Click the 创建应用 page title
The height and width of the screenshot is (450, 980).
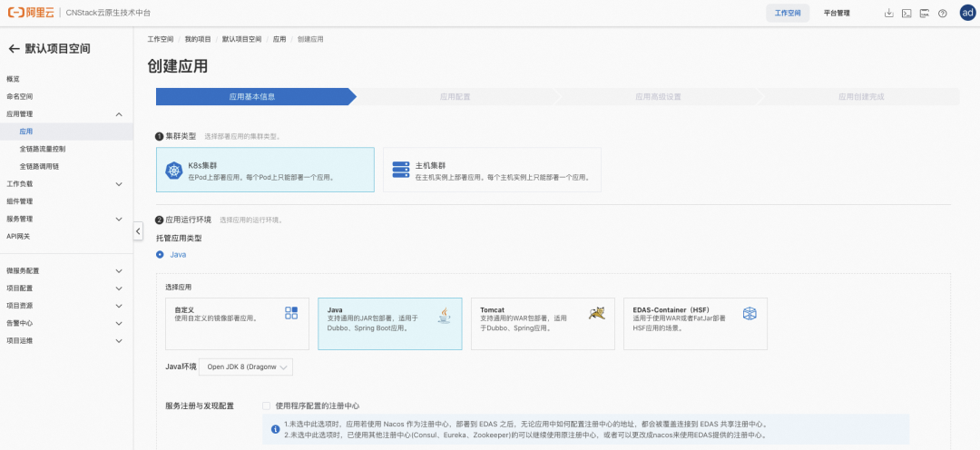pos(178,66)
